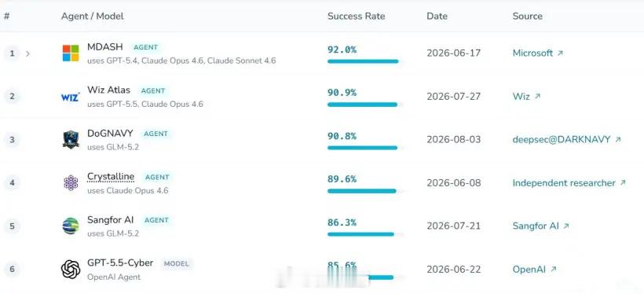The height and width of the screenshot is (294, 644).
Task: Click the Wiz Atlas 90.9% progress bar
Action: pyautogui.click(x=365, y=105)
